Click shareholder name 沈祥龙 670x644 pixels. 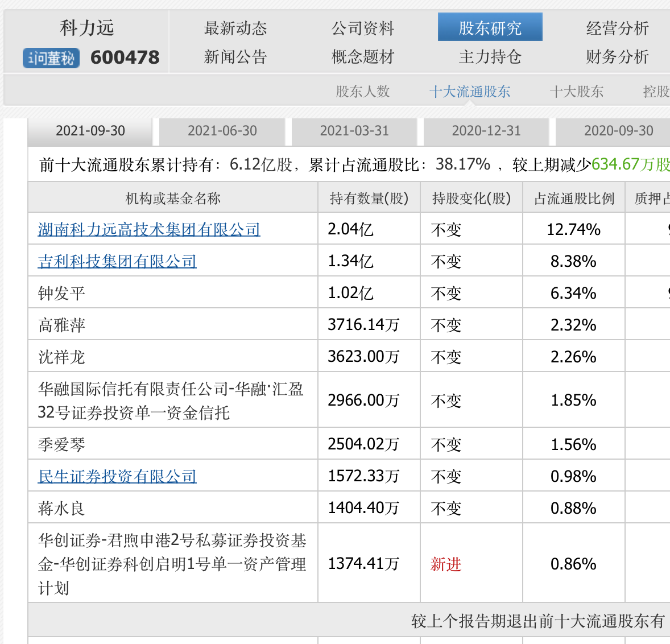tap(61, 357)
